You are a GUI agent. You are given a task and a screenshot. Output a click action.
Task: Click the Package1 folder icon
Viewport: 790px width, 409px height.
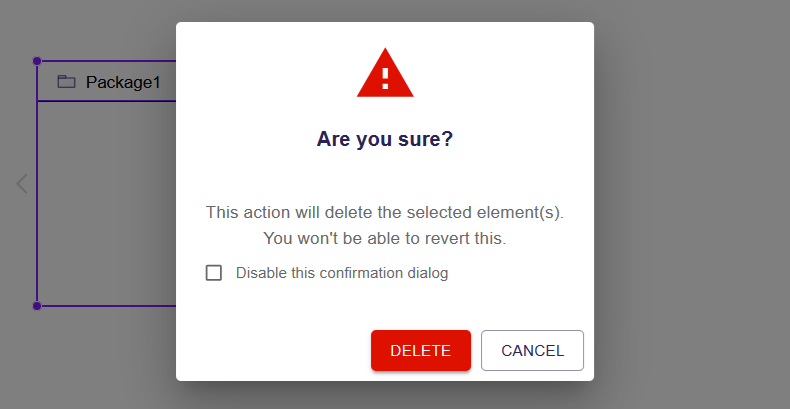pos(67,82)
